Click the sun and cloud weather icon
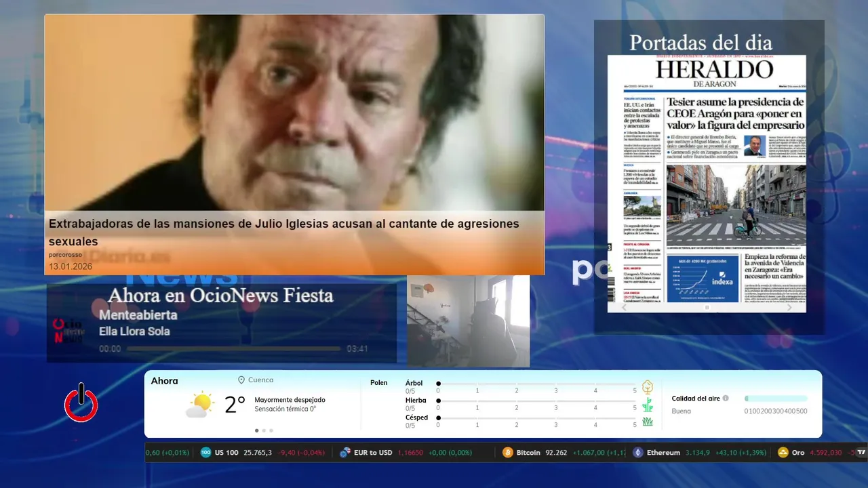868x488 pixels. click(199, 405)
